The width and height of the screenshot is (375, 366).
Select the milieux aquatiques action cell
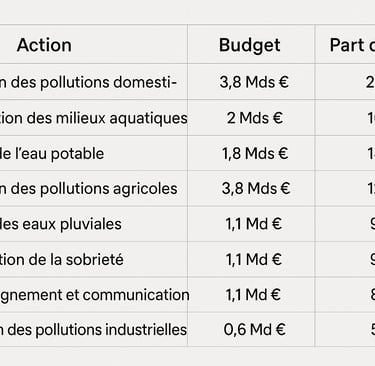(x=93, y=118)
